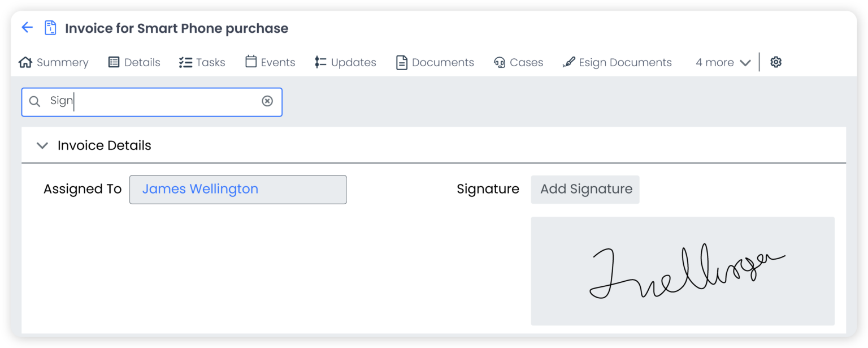Click the Esign Documents pen icon
868x348 pixels.
pos(568,62)
